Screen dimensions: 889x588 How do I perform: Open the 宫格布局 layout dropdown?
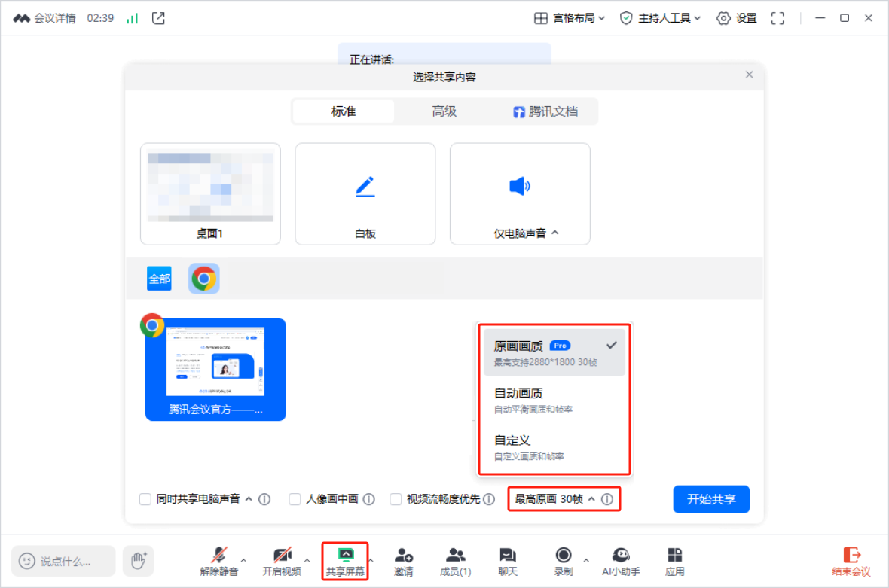tap(570, 18)
